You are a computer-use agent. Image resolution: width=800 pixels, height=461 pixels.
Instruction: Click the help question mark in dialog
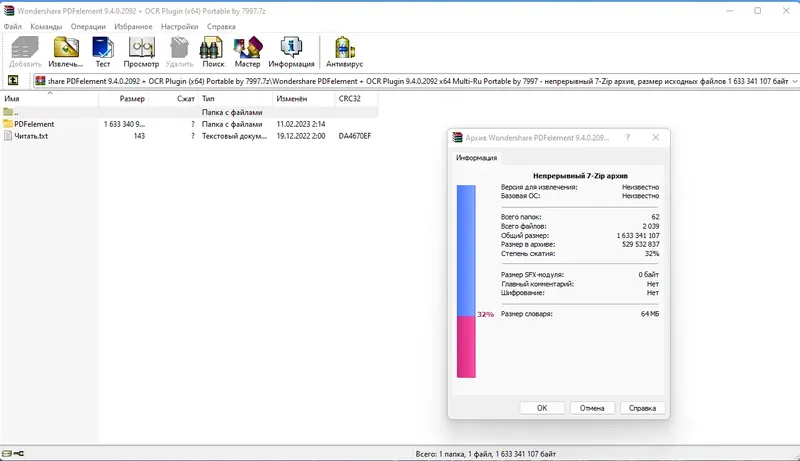pos(628,138)
